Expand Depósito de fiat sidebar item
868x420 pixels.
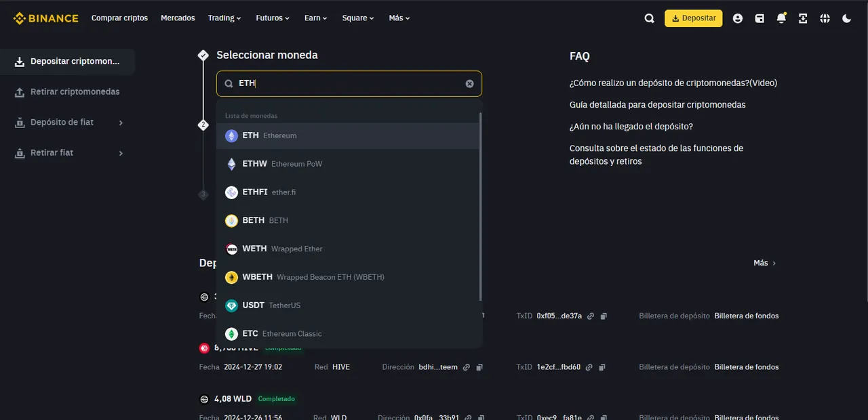point(68,123)
